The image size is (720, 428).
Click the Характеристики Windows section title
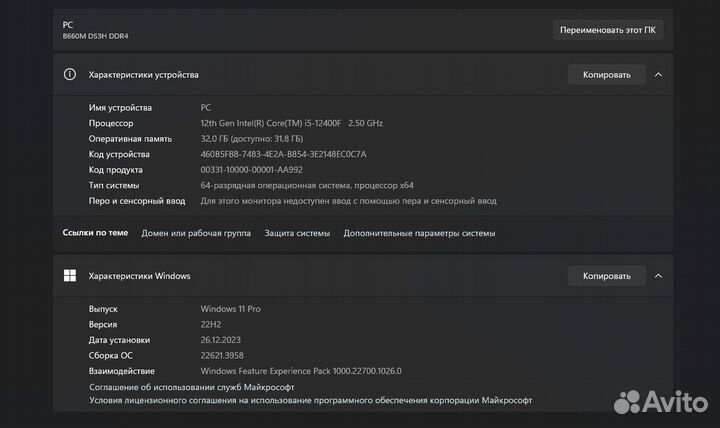tap(139, 276)
